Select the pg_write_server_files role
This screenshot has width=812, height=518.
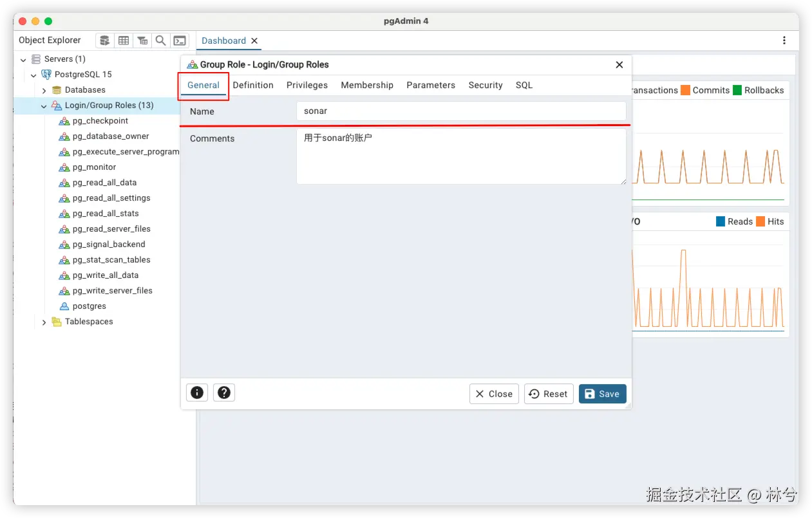113,291
